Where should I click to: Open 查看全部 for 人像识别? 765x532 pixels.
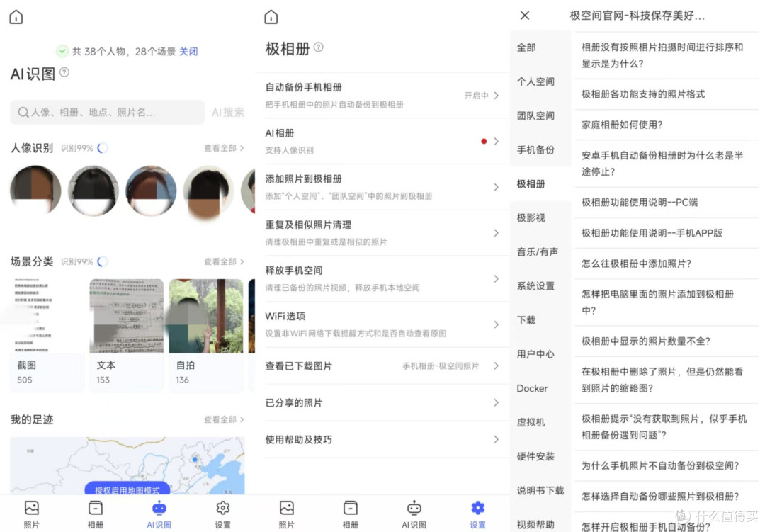tap(224, 148)
